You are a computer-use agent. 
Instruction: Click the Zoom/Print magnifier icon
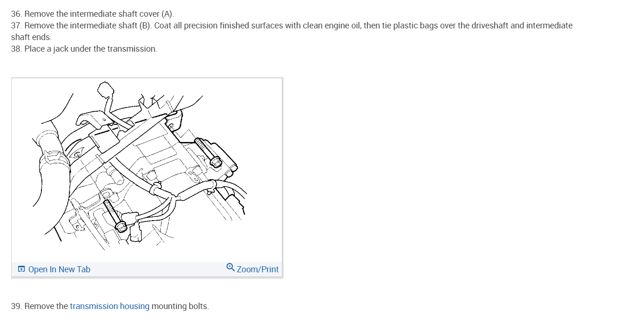pyautogui.click(x=230, y=267)
